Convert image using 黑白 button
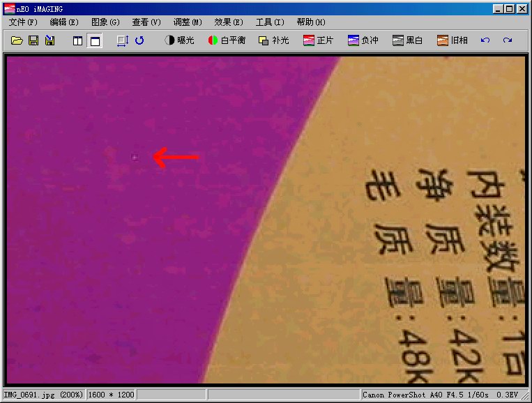This screenshot has width=532, height=403. [407, 41]
